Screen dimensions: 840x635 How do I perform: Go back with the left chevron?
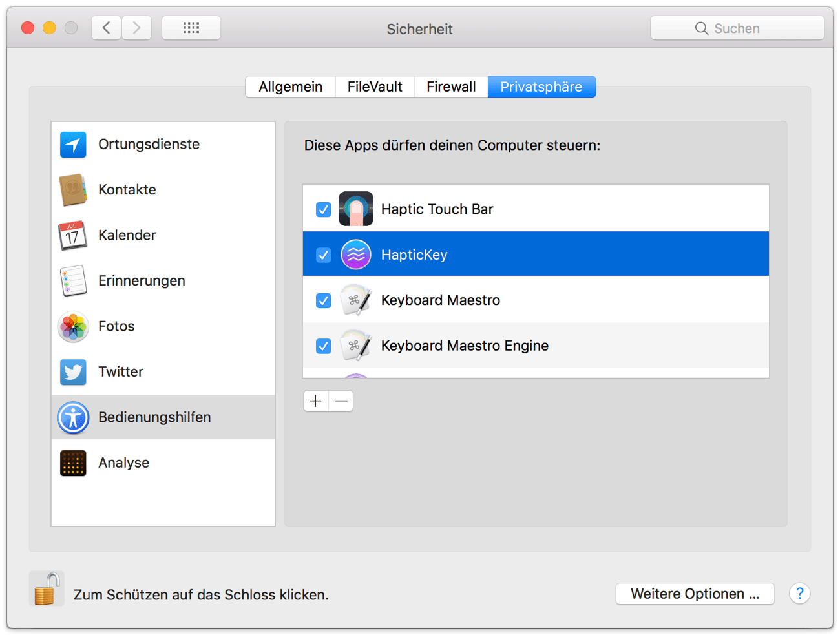pos(107,28)
